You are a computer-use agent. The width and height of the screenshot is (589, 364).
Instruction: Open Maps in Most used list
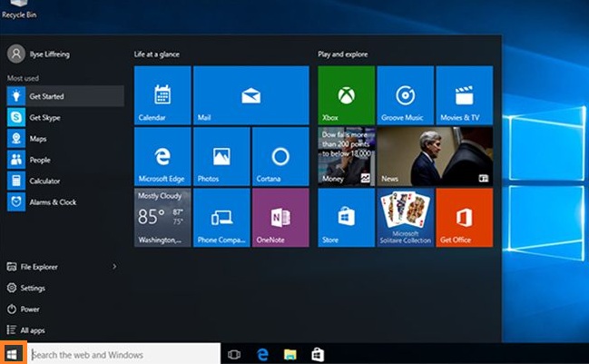[65, 139]
